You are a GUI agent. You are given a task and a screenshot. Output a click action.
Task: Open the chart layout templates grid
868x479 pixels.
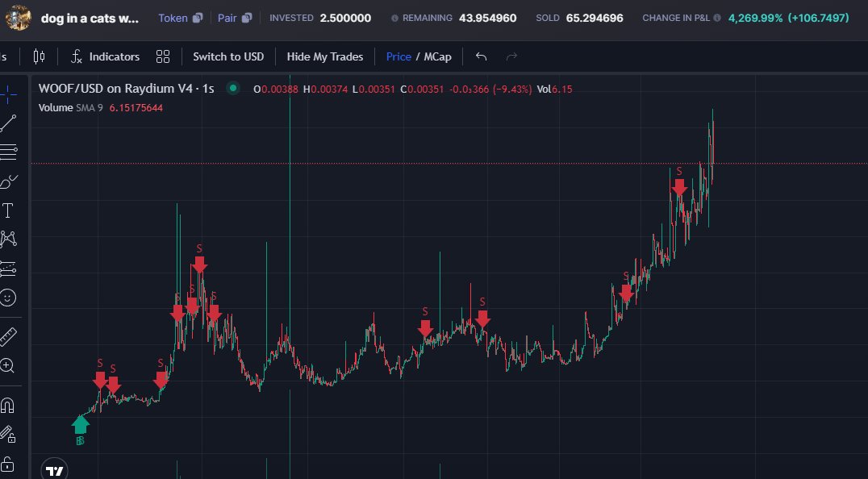(x=163, y=56)
